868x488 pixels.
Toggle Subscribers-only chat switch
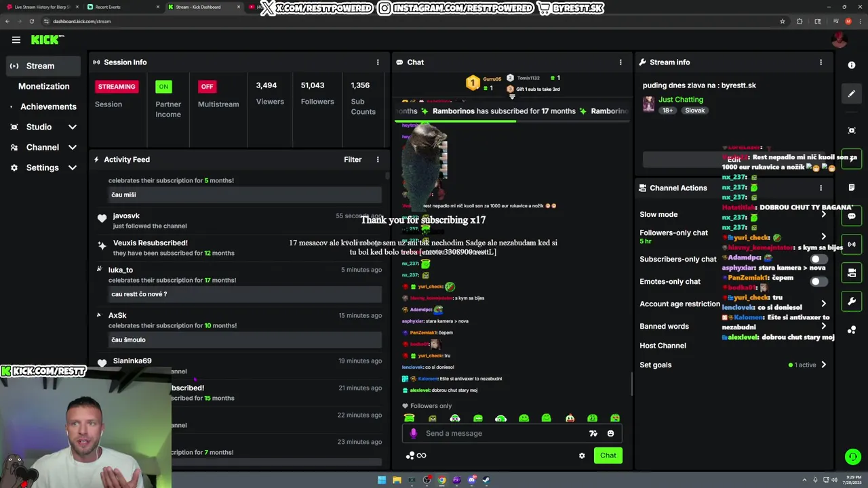point(819,259)
